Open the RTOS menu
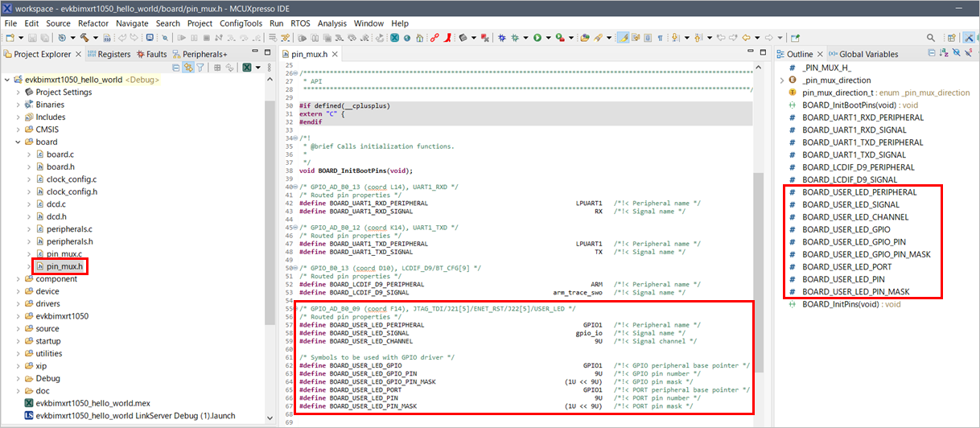Viewport: 980px width, 428px height. point(300,23)
